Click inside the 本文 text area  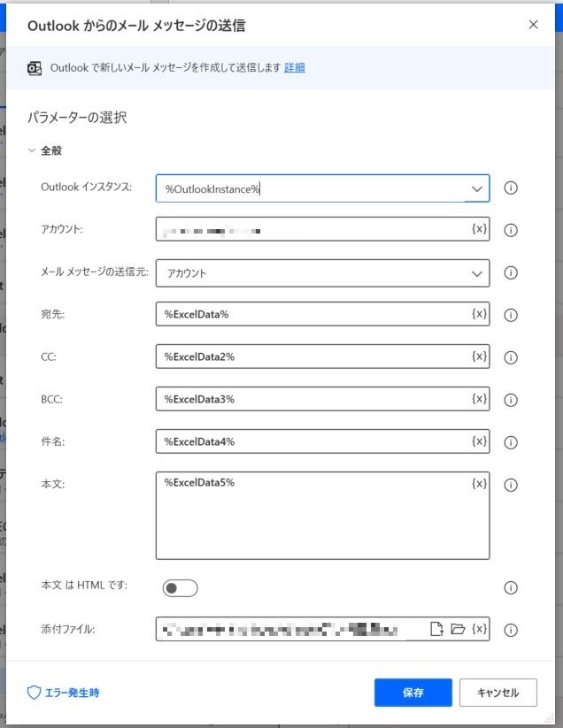tap(310, 522)
